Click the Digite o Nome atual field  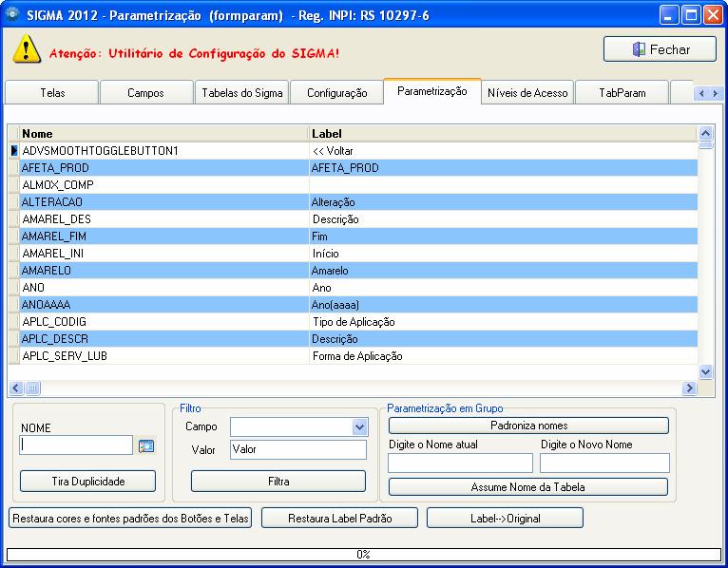460,464
